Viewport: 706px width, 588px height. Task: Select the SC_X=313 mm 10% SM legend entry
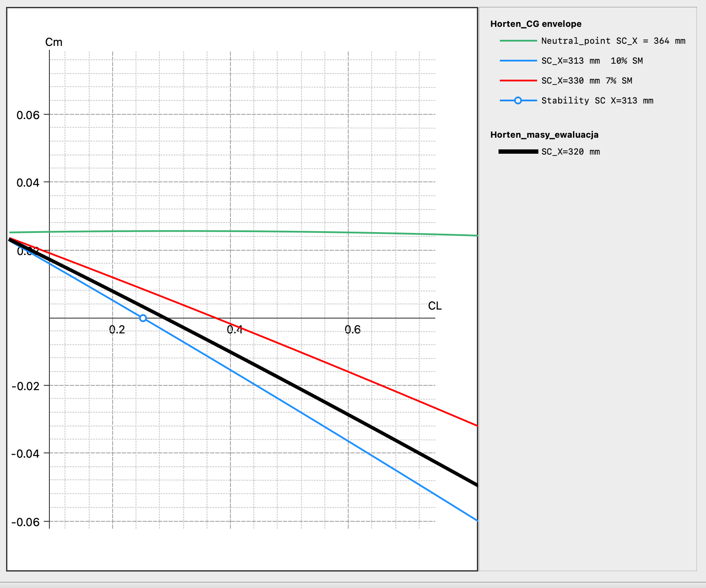tap(592, 61)
